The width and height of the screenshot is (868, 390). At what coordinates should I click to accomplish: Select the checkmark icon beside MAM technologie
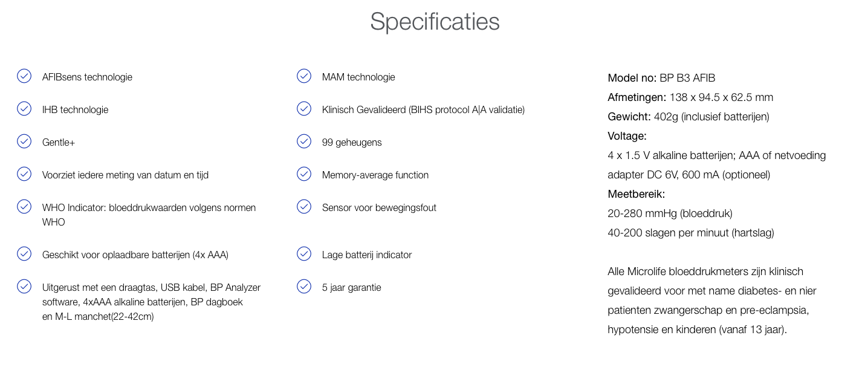tap(304, 76)
